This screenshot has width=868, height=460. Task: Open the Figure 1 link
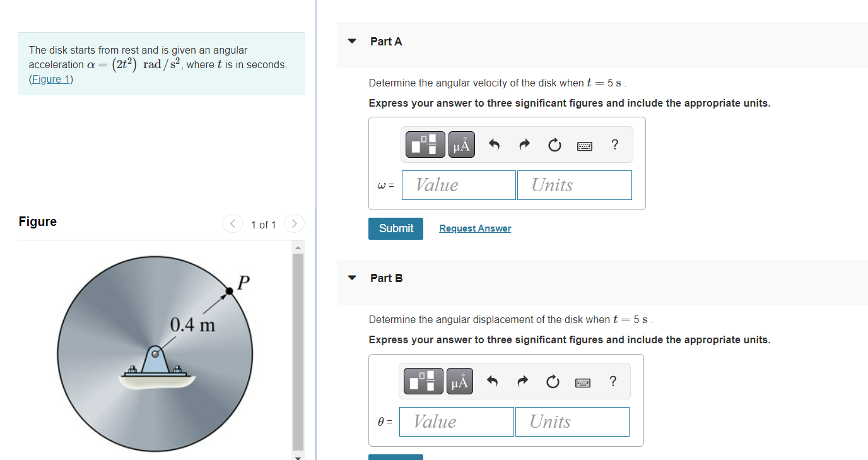50,79
